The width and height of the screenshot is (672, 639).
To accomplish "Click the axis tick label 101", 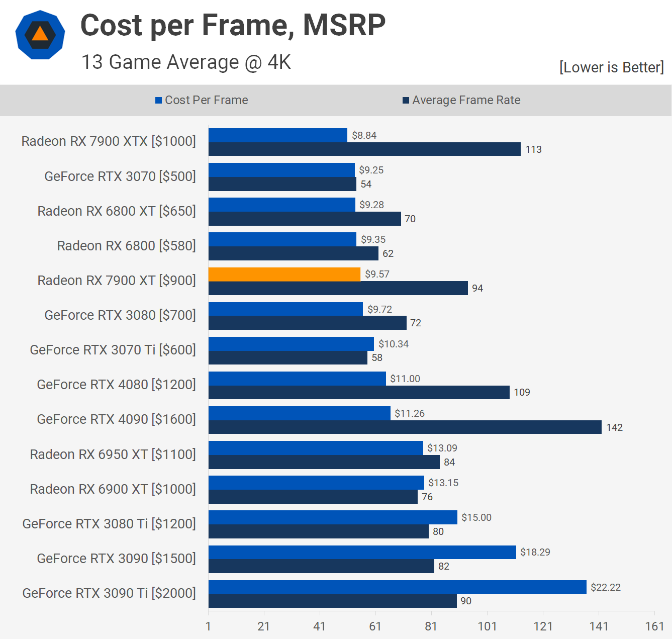I will [487, 626].
